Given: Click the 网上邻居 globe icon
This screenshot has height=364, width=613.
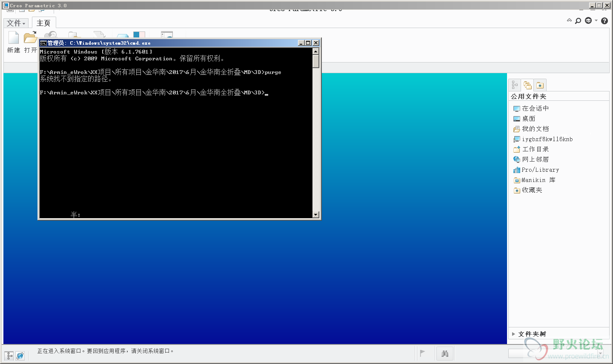Looking at the screenshot, I should point(517,159).
